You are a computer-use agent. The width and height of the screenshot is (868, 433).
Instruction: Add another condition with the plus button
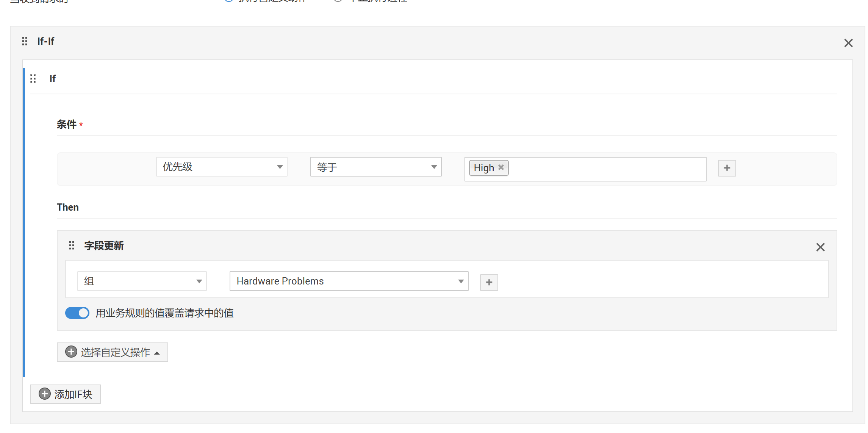[727, 168]
